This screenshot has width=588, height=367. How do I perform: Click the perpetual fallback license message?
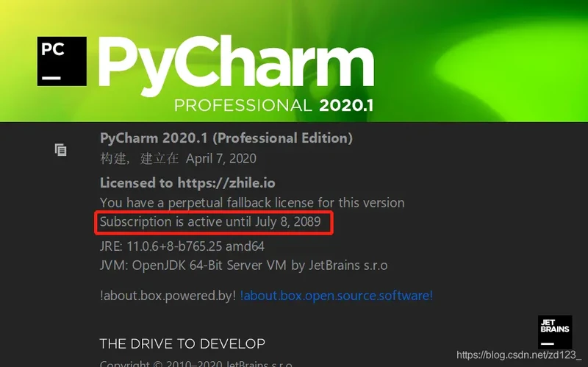[252, 203]
